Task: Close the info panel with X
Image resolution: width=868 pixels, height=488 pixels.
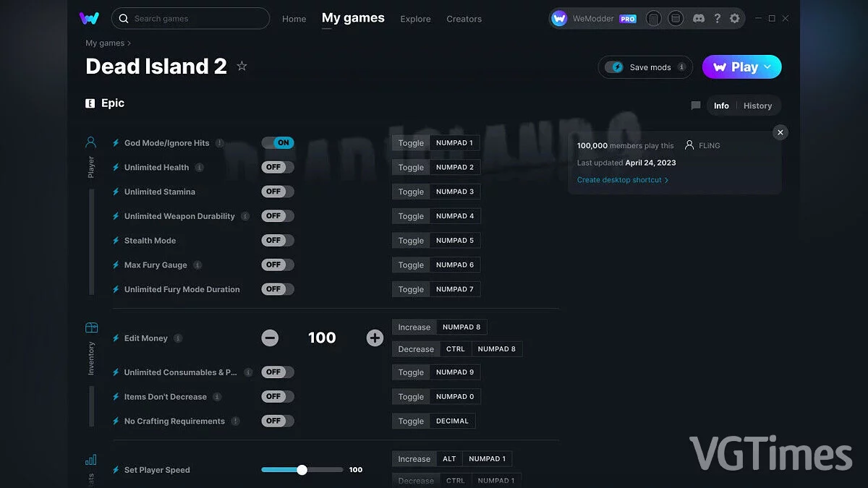Action: tap(780, 132)
